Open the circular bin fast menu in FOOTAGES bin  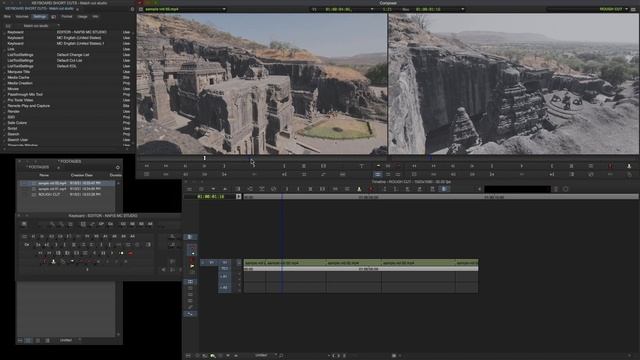click(118, 167)
